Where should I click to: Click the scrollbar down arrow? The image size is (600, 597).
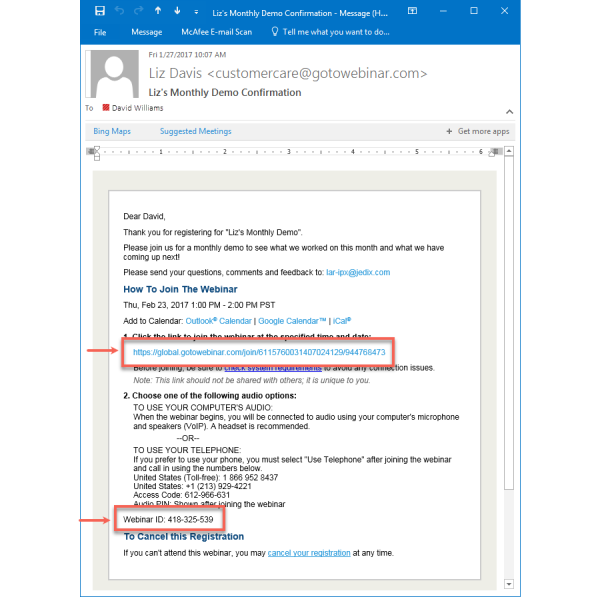[509, 584]
